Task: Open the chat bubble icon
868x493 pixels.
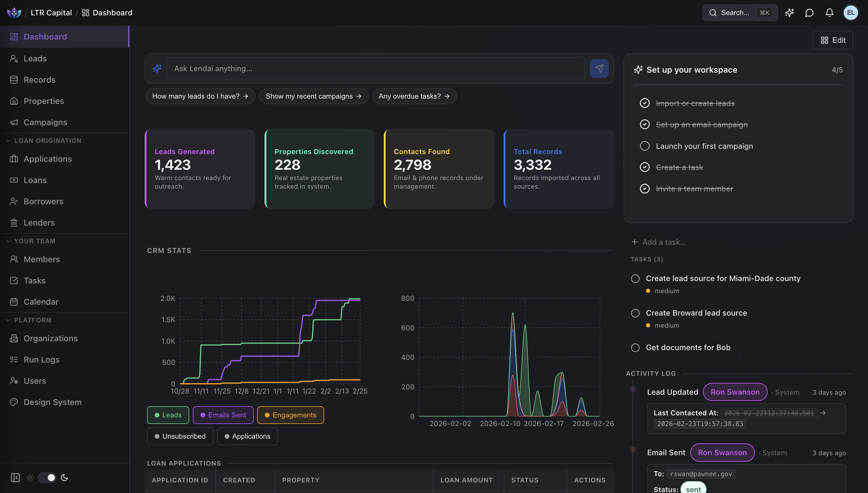Action: (810, 12)
